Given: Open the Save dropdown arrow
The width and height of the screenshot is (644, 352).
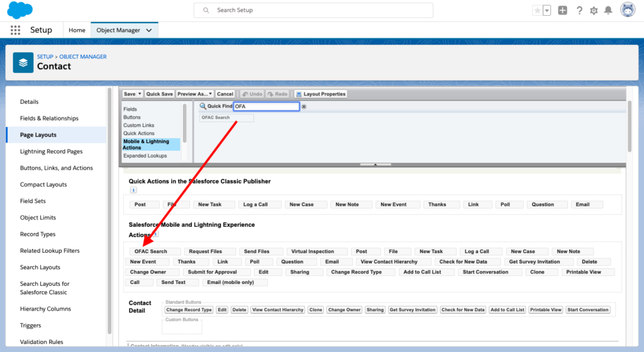Looking at the screenshot, I should [x=140, y=94].
